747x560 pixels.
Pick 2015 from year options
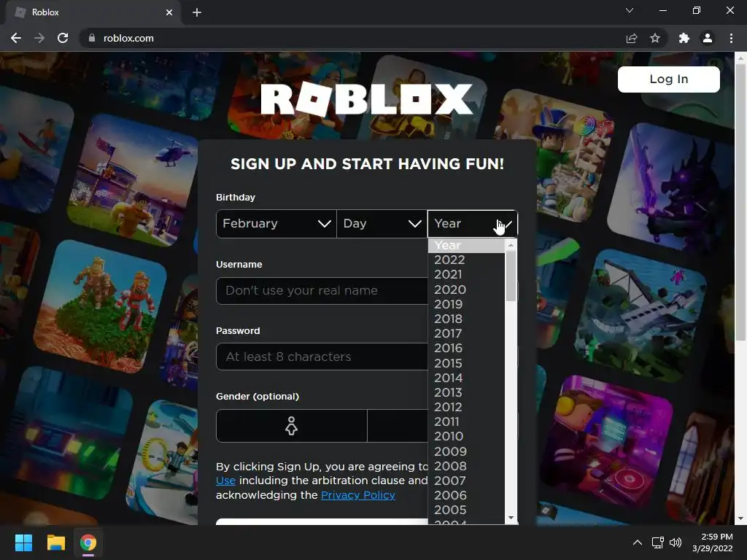(x=466, y=363)
